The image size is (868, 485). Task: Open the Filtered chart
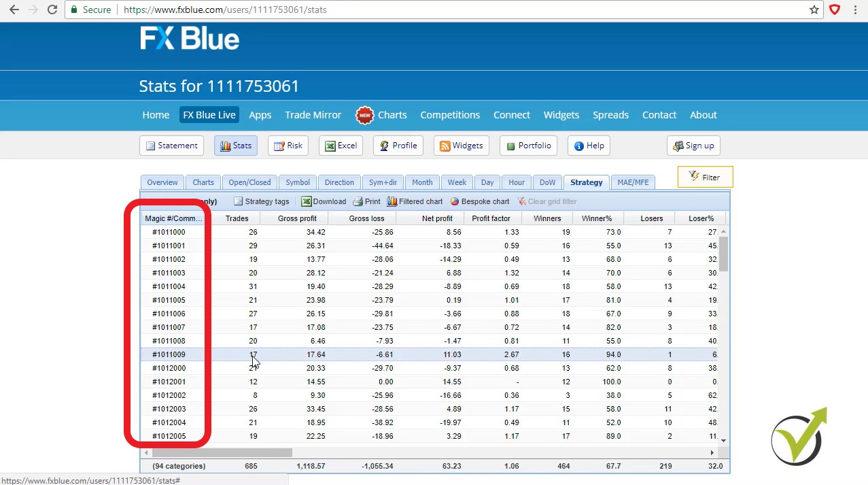(x=415, y=201)
